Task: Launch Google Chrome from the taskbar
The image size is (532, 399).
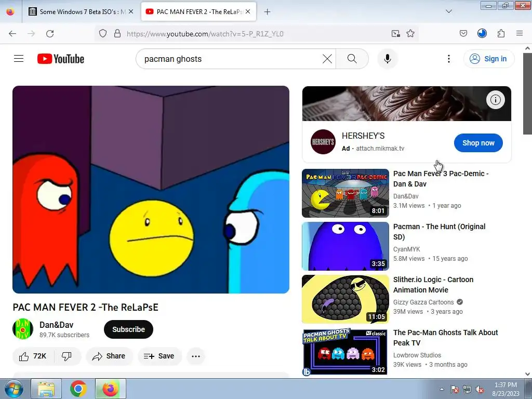Action: (78, 389)
